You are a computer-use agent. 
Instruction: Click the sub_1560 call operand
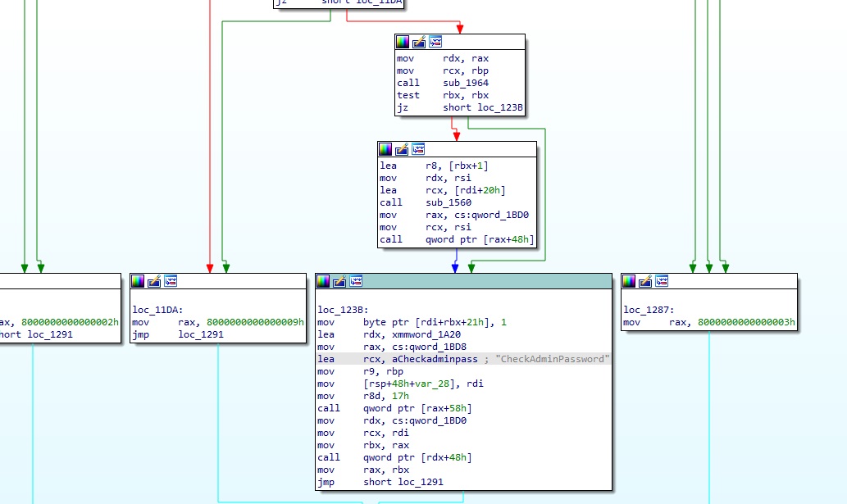(447, 202)
